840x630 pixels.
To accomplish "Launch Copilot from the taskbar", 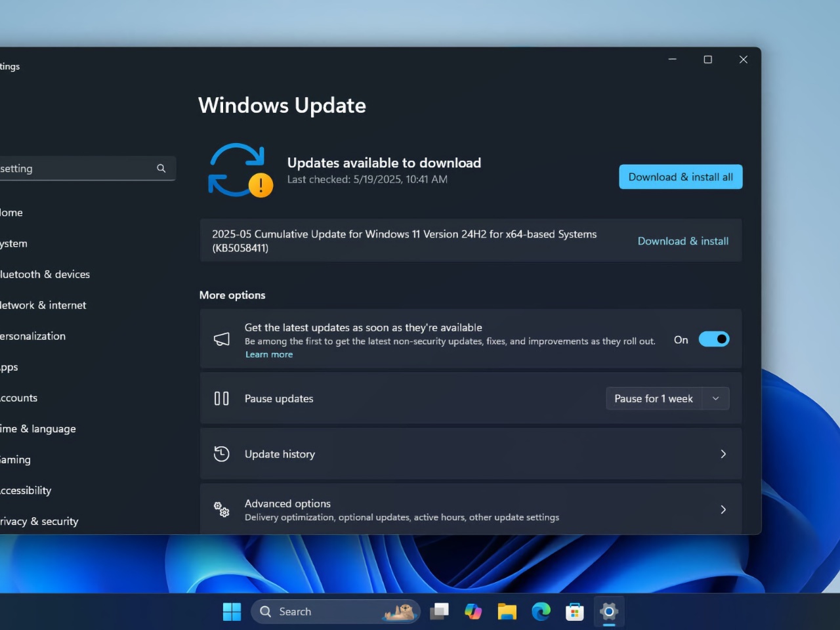I will (473, 612).
